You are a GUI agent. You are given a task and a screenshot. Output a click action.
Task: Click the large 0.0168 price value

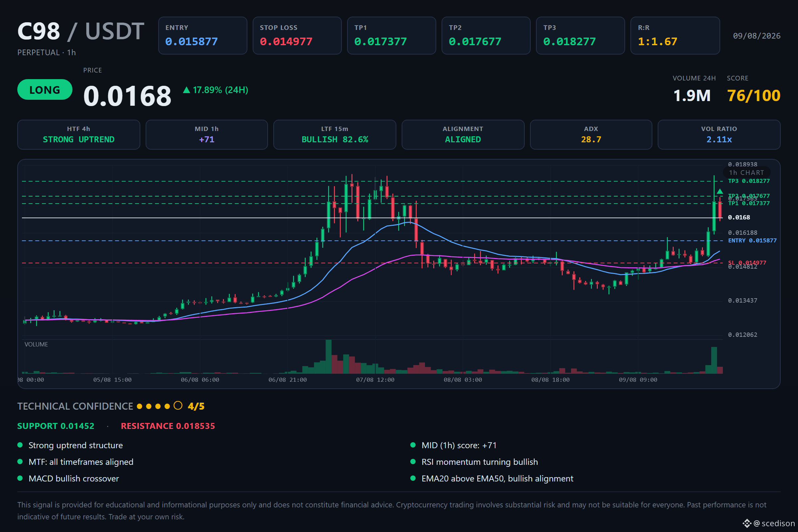click(127, 96)
